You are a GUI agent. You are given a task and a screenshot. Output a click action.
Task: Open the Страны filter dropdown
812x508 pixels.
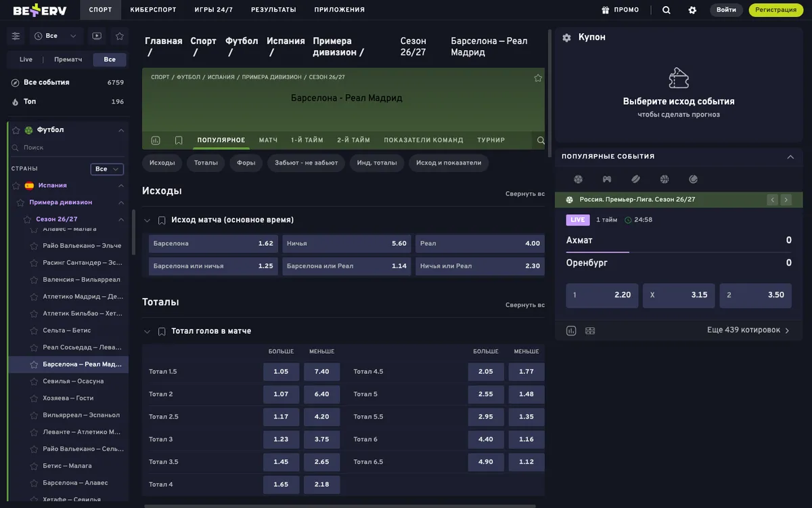pyautogui.click(x=107, y=169)
